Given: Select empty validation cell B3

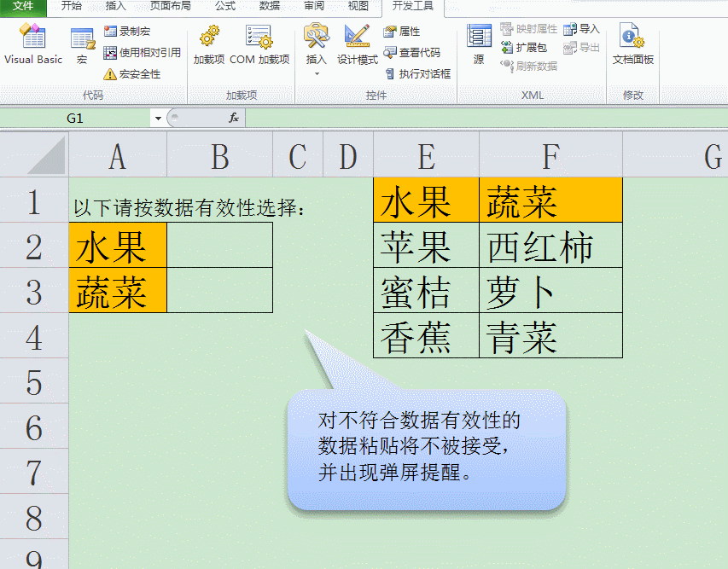Looking at the screenshot, I should (x=219, y=291).
